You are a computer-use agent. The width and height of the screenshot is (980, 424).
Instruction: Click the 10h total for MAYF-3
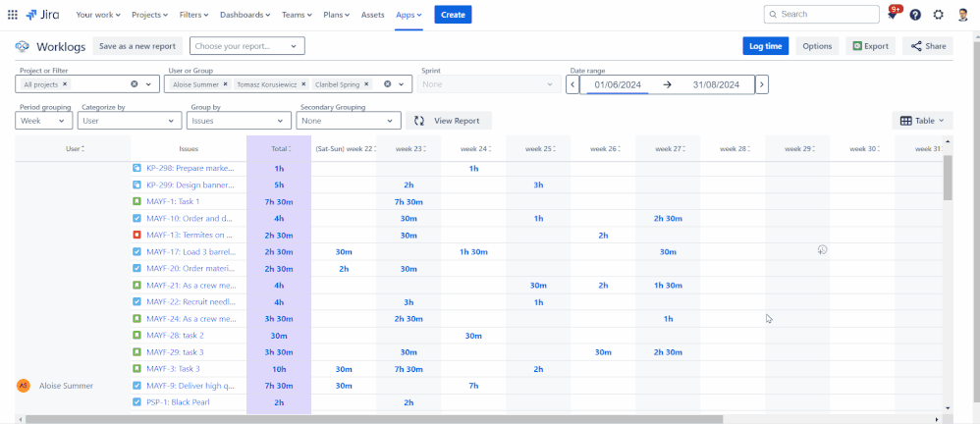(x=279, y=368)
